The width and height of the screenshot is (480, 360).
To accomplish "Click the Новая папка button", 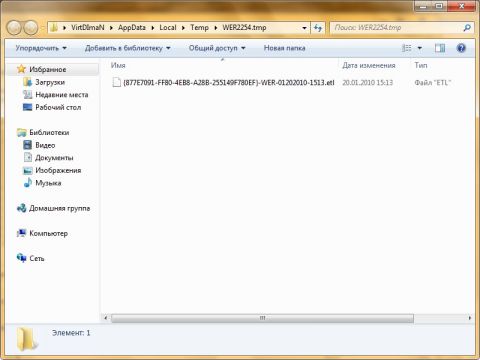I will (285, 48).
